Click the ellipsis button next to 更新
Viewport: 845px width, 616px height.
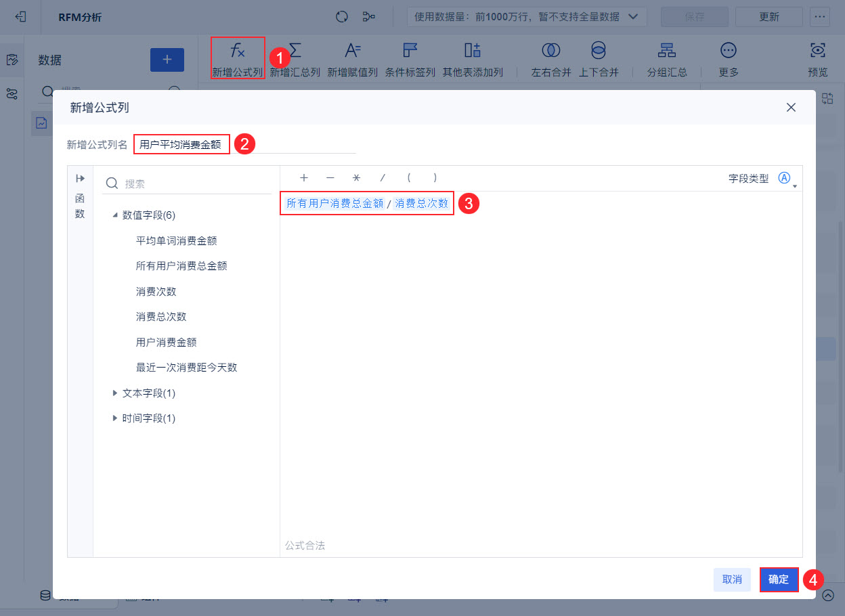(820, 17)
